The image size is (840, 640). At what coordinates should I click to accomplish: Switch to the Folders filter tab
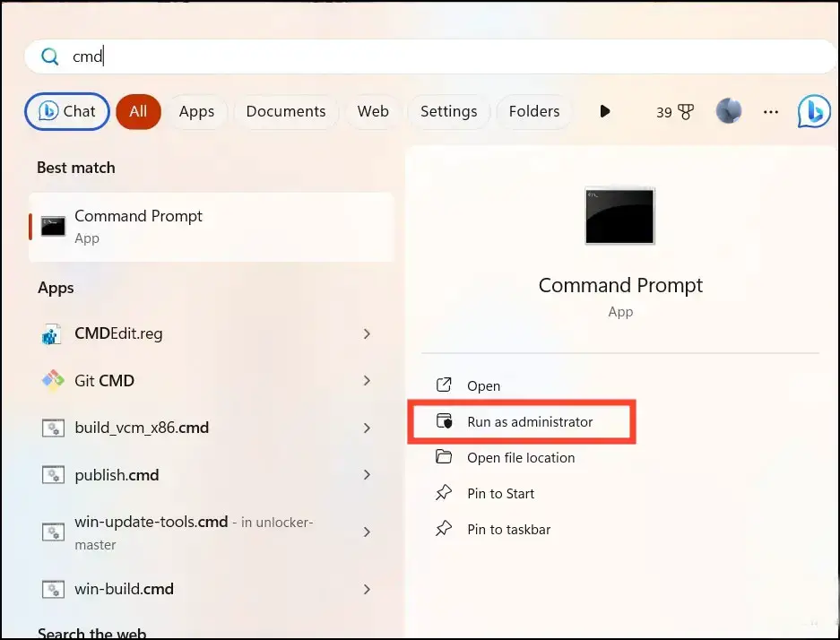[x=534, y=111]
